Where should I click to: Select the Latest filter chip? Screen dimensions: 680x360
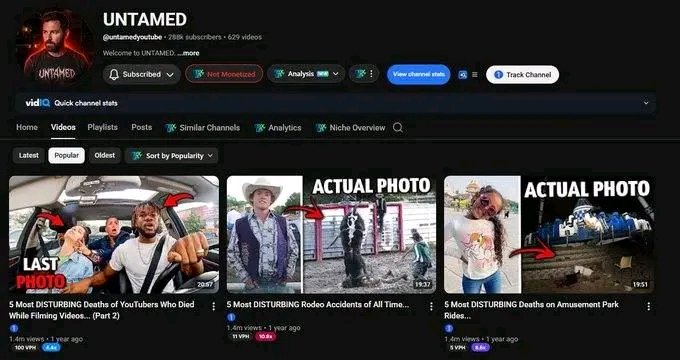pyautogui.click(x=29, y=155)
